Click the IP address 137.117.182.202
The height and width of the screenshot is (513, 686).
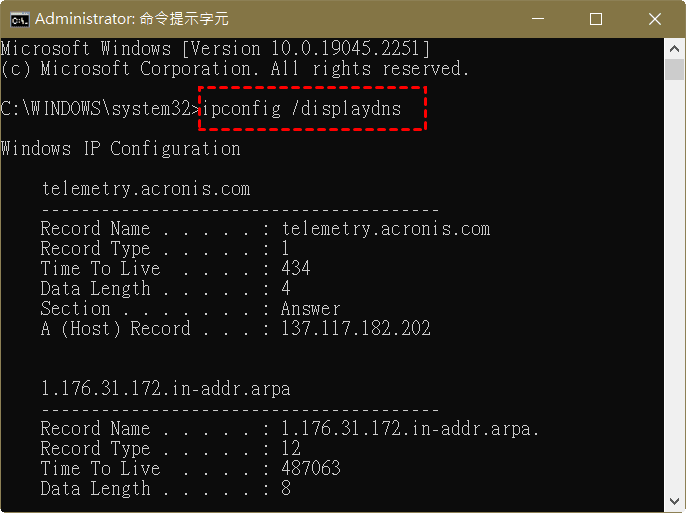(x=356, y=328)
